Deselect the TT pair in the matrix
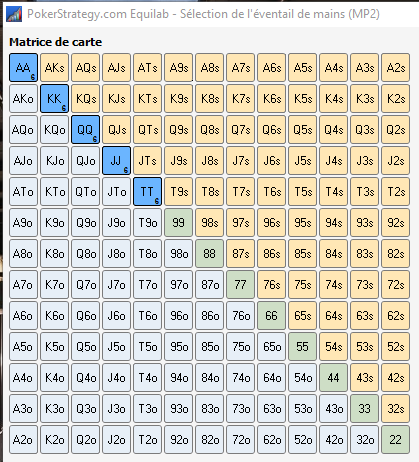This screenshot has width=419, height=462. click(x=147, y=192)
